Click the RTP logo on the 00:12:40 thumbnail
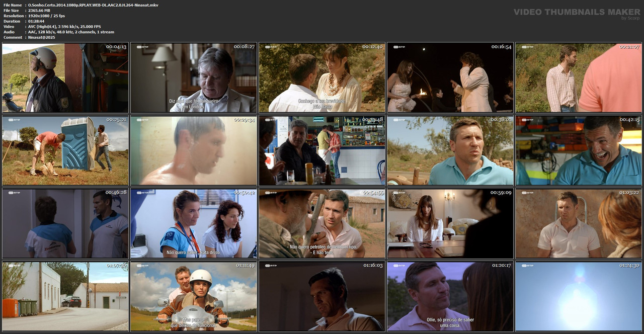The height and width of the screenshot is (334, 644). (x=270, y=47)
